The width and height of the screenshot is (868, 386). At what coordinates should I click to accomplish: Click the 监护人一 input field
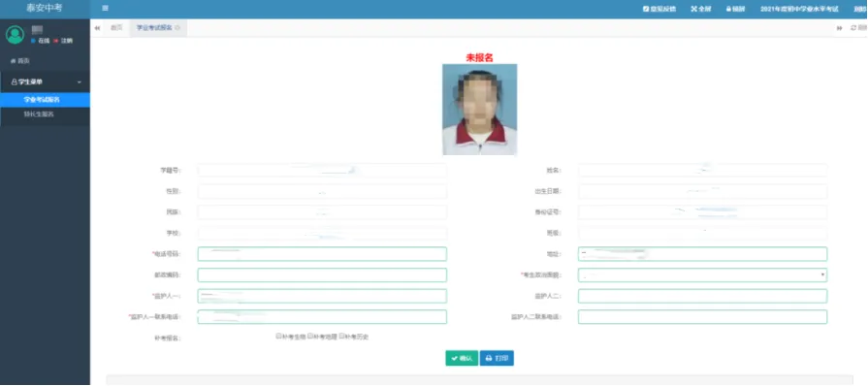(x=322, y=296)
